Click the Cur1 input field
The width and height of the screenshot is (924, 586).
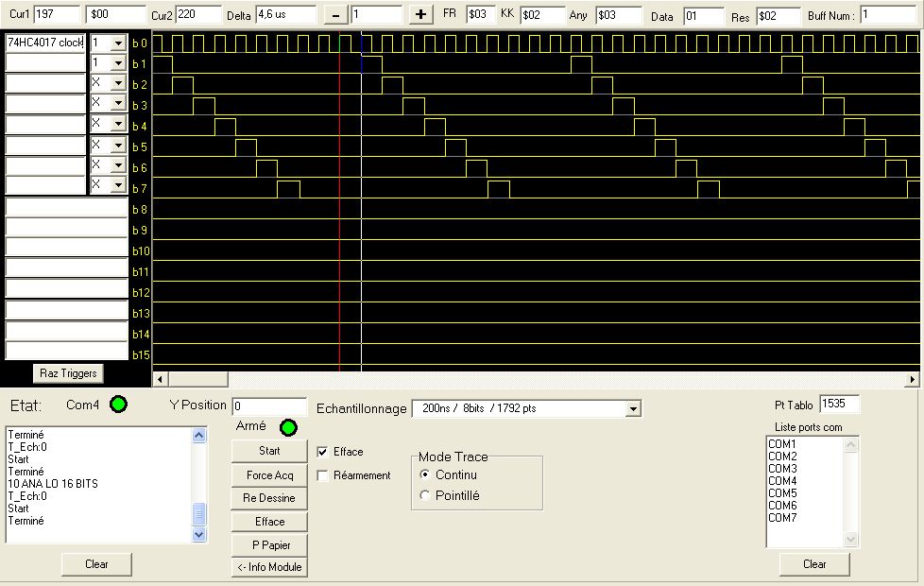(57, 14)
